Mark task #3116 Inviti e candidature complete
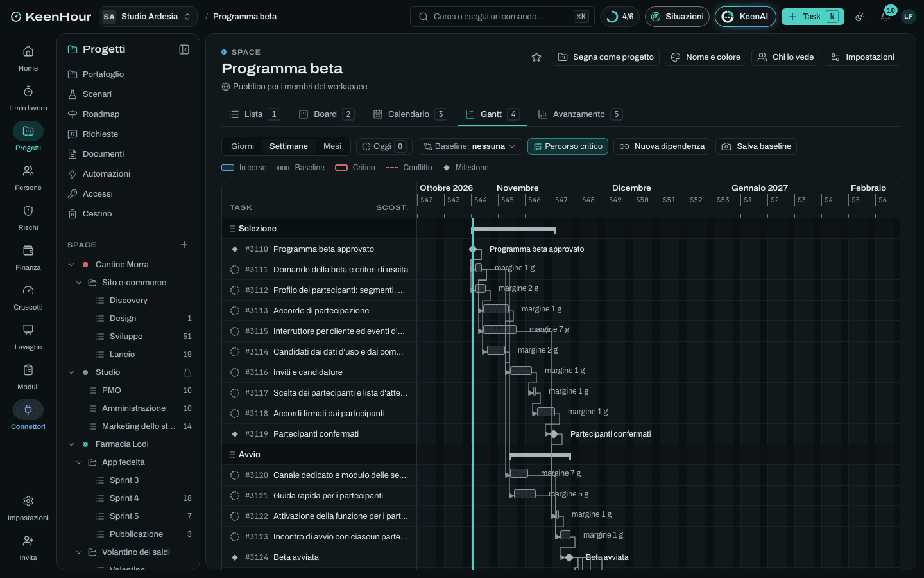 click(x=235, y=372)
